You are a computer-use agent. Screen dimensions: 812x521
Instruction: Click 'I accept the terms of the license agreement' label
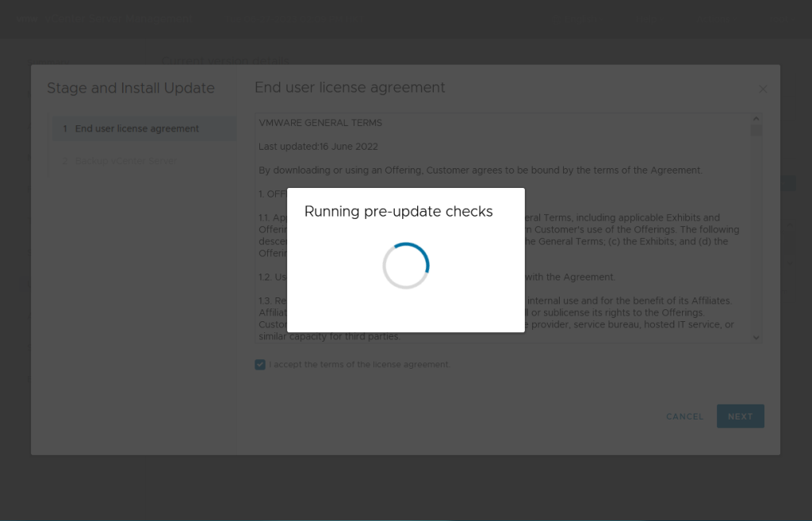[x=359, y=365]
